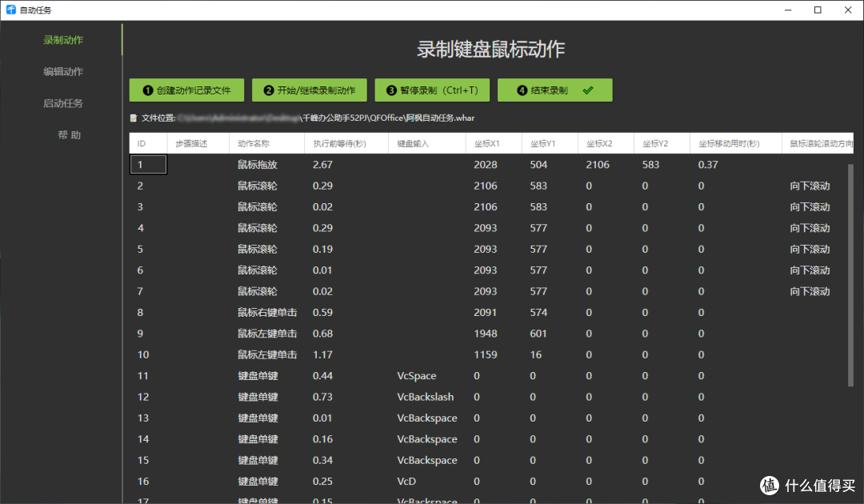864x504 pixels.
Task: Select the highlighted ID cell of row 1
Action: tap(148, 165)
